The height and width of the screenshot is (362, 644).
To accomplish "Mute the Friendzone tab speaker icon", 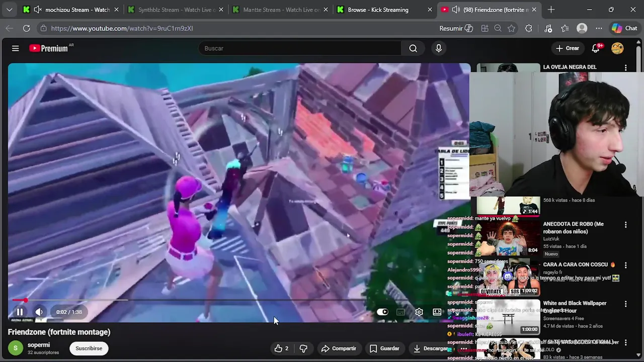I will [x=456, y=10].
